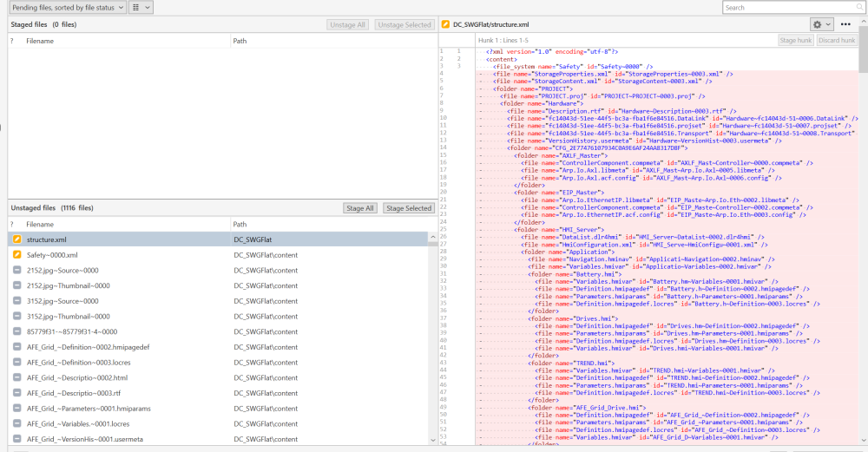868x452 pixels.
Task: Click the Discard hunk button
Action: point(837,41)
